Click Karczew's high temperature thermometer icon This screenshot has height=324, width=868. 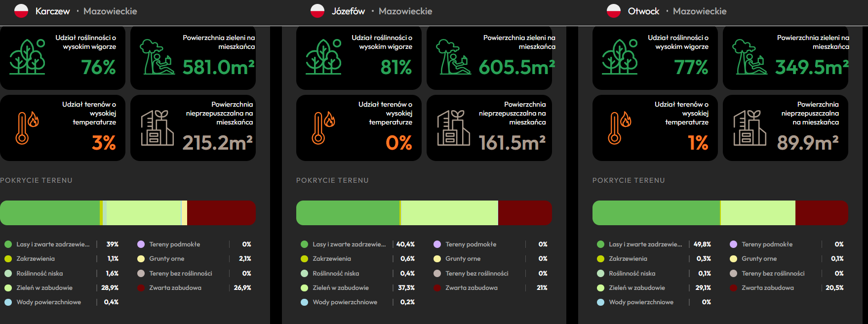coord(27,128)
